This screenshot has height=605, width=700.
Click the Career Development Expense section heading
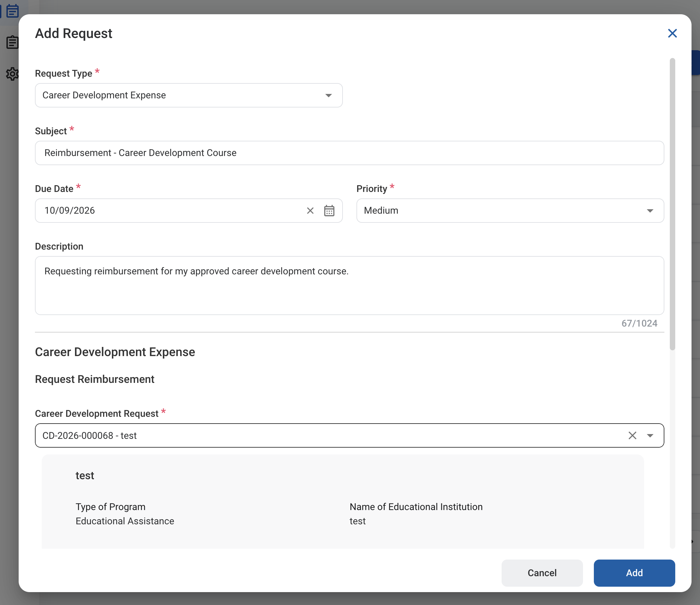tap(115, 352)
